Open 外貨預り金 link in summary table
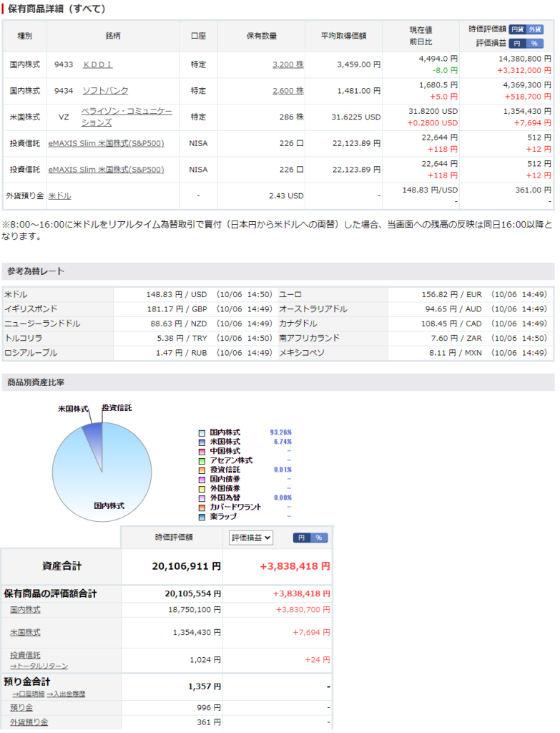The width and height of the screenshot is (560, 733). 29,722
